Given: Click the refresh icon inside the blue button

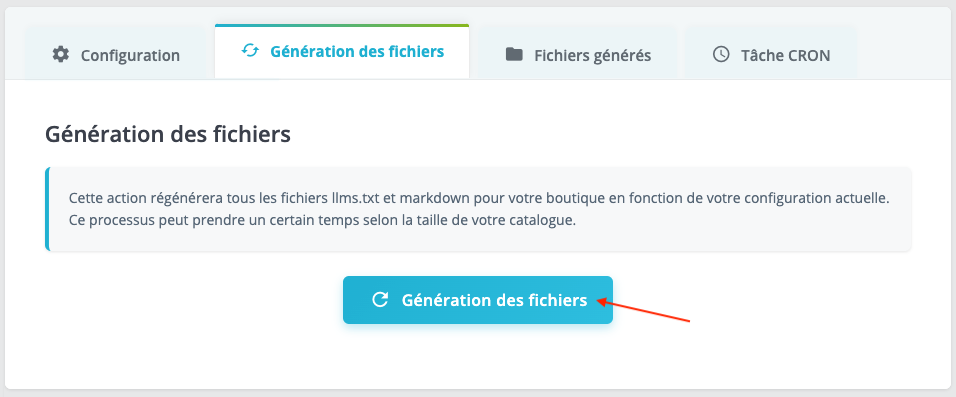Looking at the screenshot, I should point(380,299).
